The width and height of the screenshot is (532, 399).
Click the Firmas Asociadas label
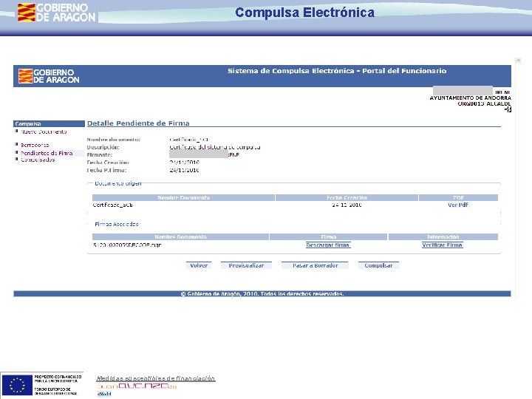pos(117,224)
